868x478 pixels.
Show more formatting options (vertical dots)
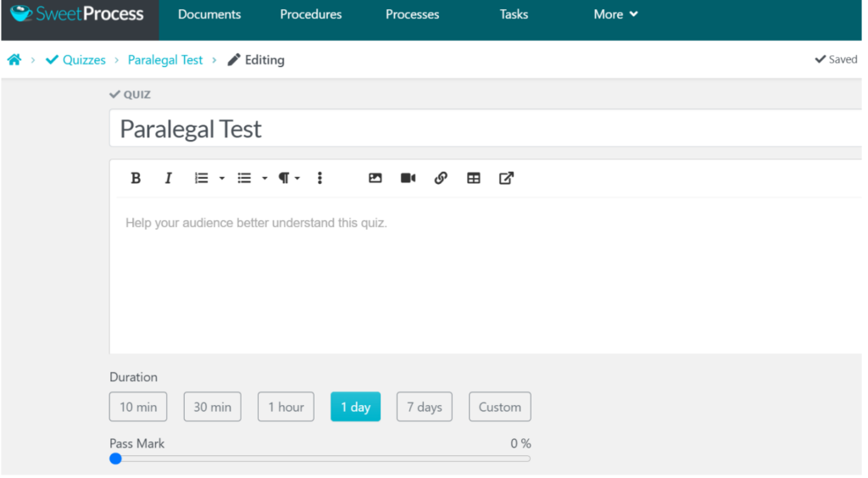320,178
